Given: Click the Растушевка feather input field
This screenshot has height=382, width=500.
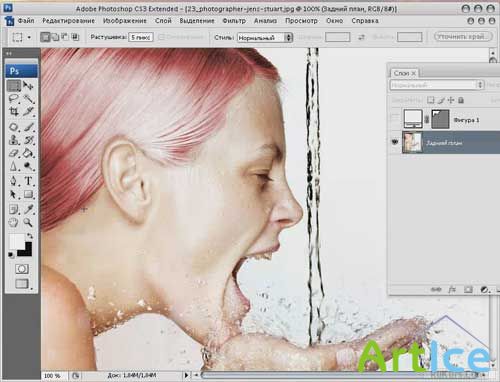Looking at the screenshot, I should [141, 37].
